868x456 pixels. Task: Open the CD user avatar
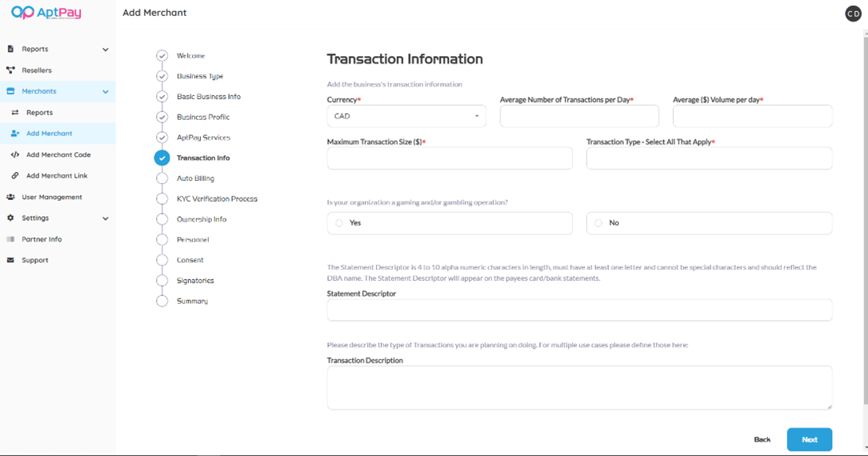[x=853, y=14]
